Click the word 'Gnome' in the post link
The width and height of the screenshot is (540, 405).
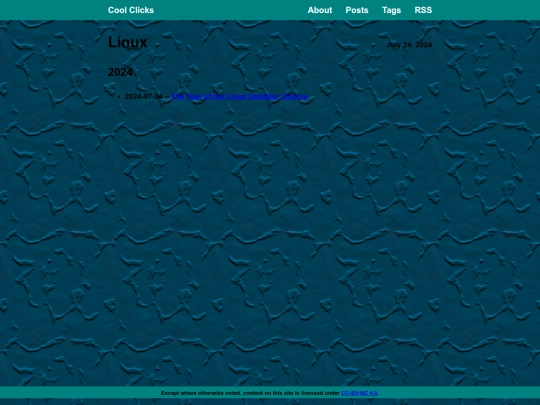click(294, 96)
